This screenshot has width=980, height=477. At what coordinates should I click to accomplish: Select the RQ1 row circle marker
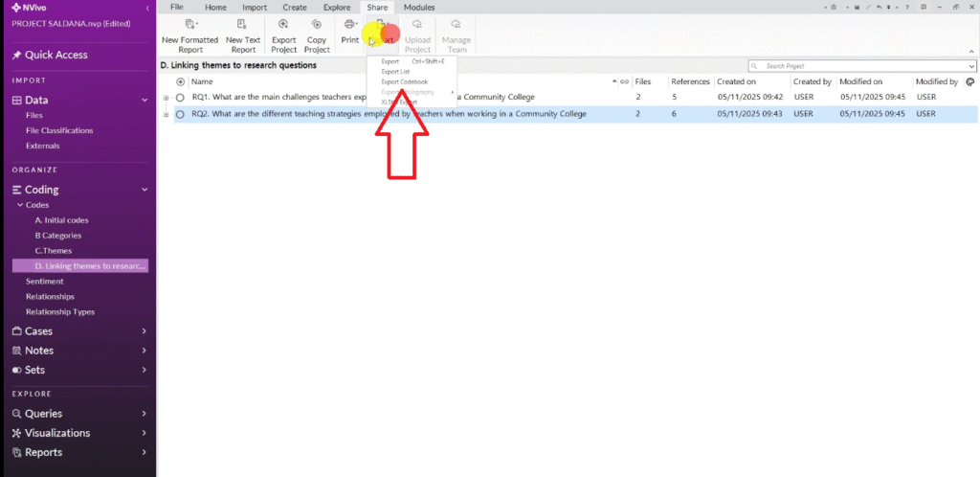coord(180,98)
